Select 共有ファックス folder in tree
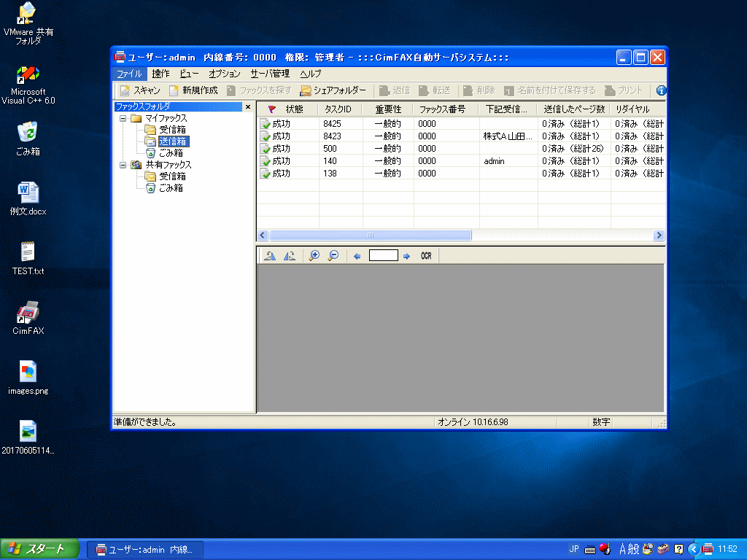 (169, 165)
